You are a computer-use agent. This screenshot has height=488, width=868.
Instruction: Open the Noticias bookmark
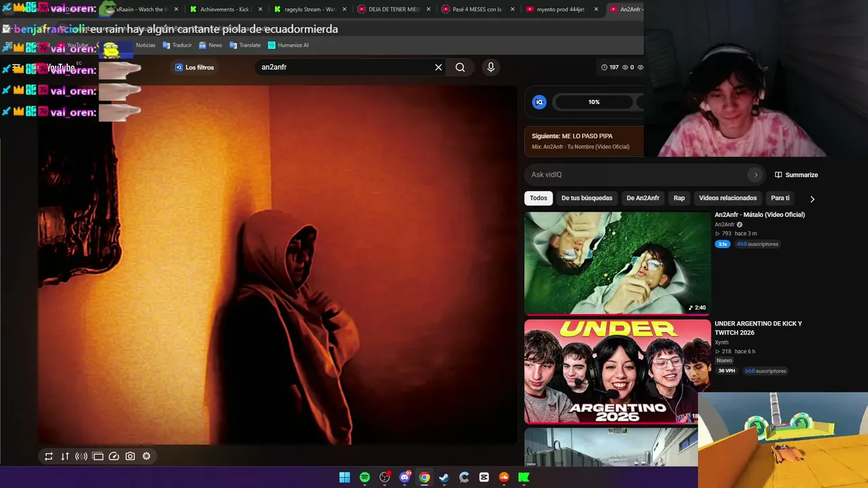[x=145, y=45]
